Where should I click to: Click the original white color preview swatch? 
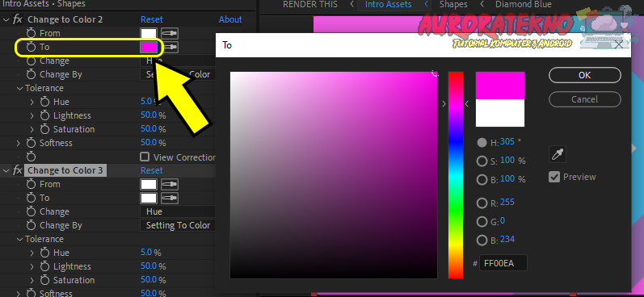500,113
